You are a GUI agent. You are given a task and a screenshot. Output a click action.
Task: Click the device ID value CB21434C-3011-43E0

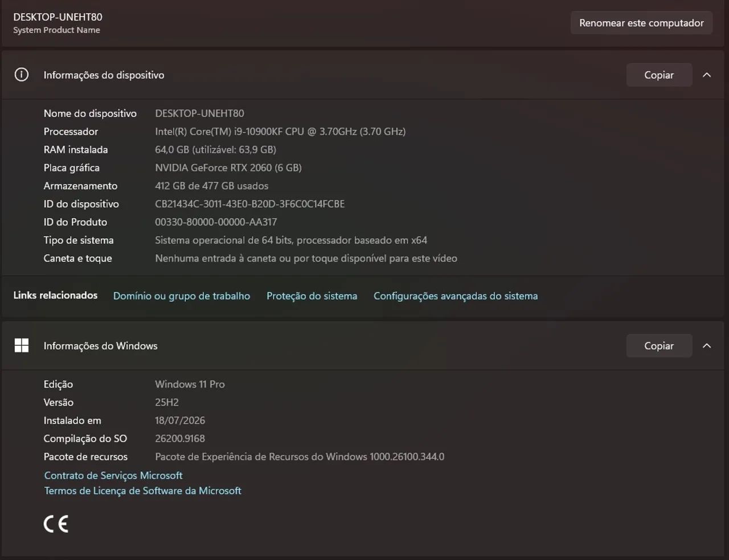[x=249, y=203]
